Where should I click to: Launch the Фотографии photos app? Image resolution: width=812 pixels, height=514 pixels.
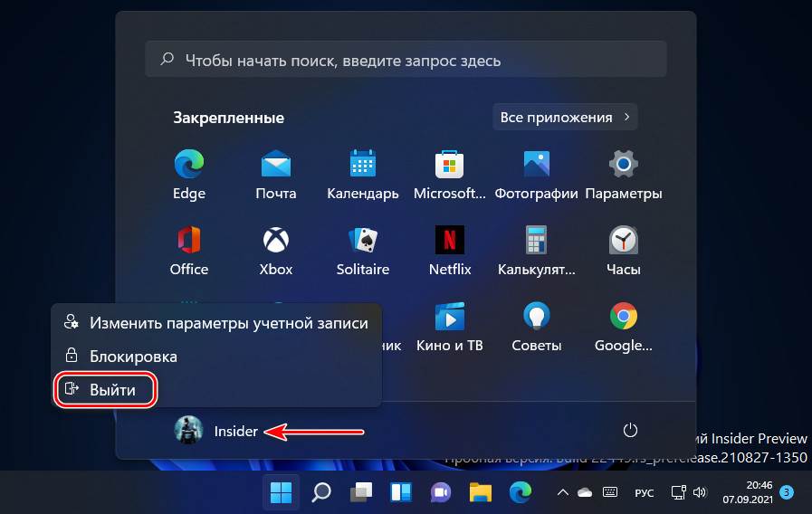536,175
